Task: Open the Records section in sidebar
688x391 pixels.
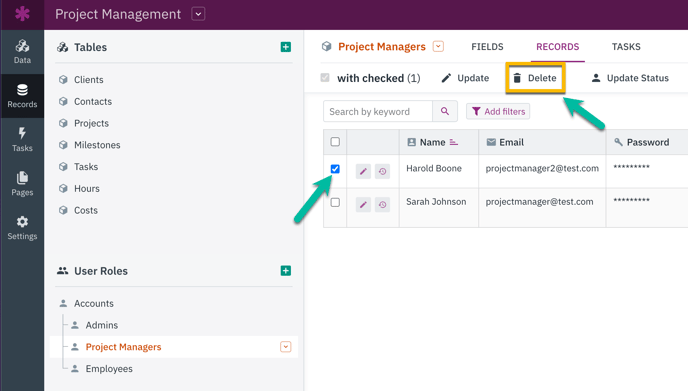Action: click(22, 96)
